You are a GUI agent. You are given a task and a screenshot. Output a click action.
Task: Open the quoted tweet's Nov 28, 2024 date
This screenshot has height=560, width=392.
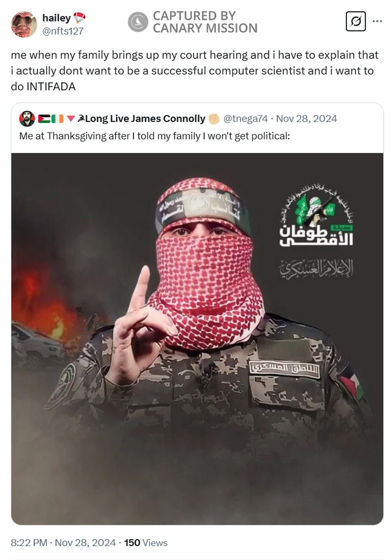tap(307, 119)
